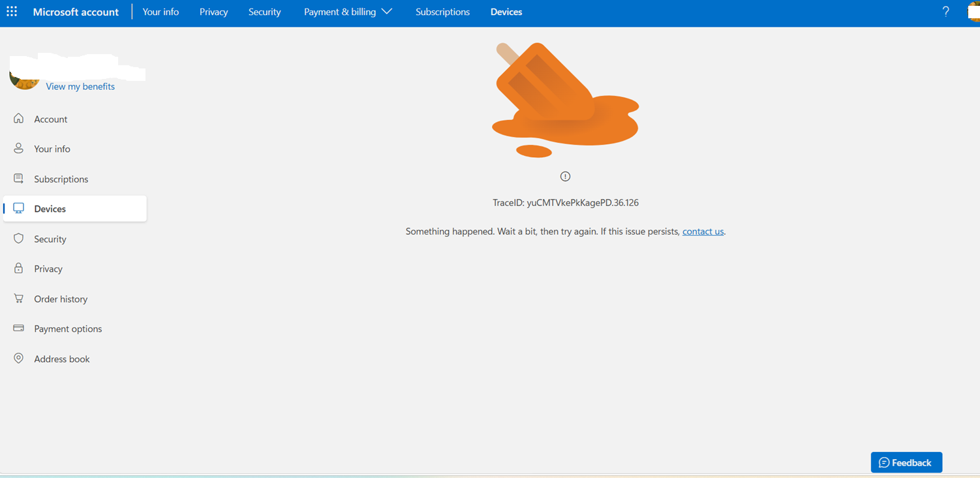Select Devices in the sidebar
980x478 pixels.
(x=75, y=209)
